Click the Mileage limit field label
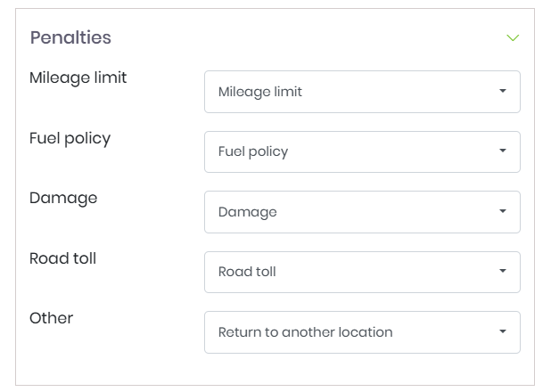The width and height of the screenshot is (551, 392). [x=78, y=78]
